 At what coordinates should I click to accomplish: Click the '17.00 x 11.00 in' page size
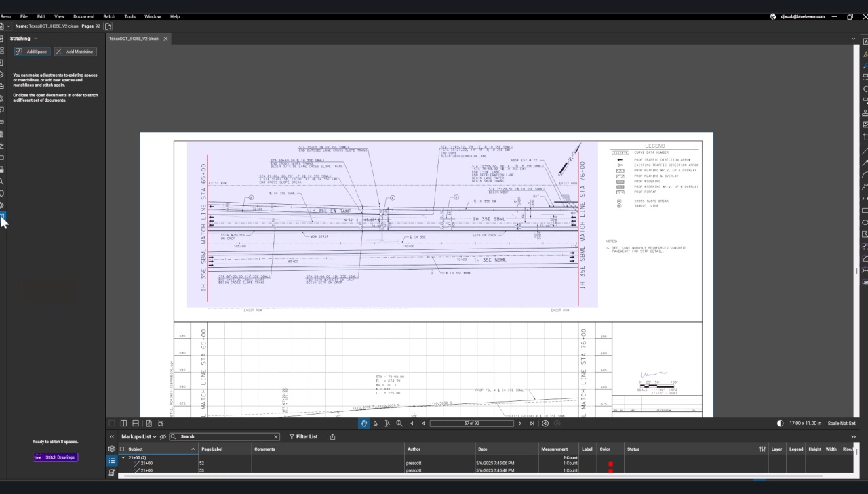pos(805,424)
